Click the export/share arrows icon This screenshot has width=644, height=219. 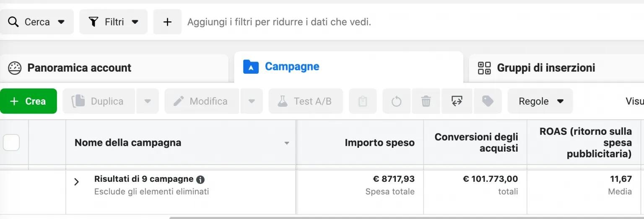[457, 101]
